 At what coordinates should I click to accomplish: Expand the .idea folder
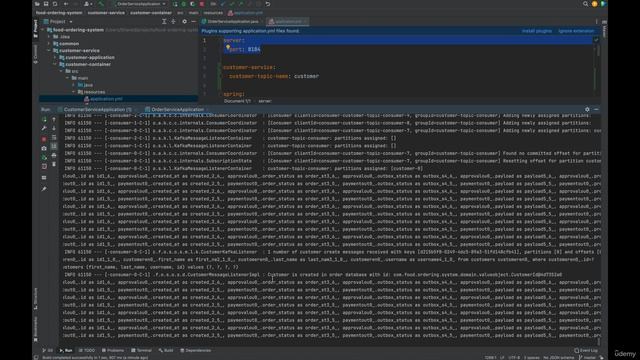(49, 37)
